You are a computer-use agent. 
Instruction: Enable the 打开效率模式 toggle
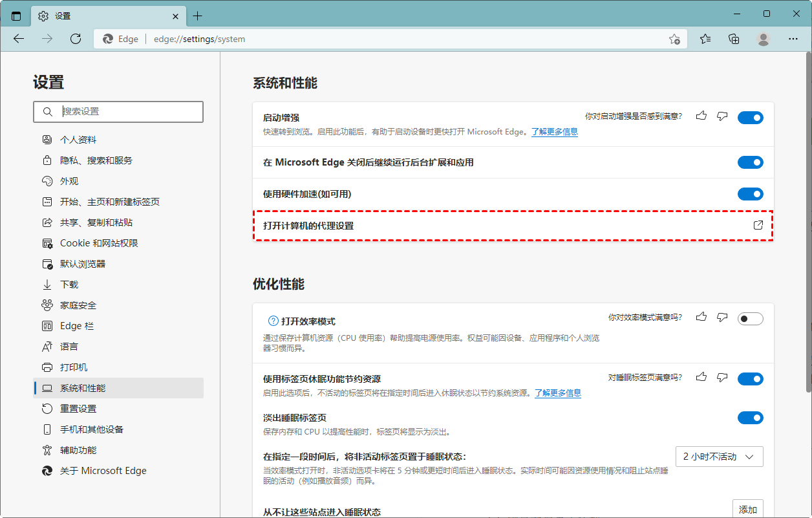(750, 319)
